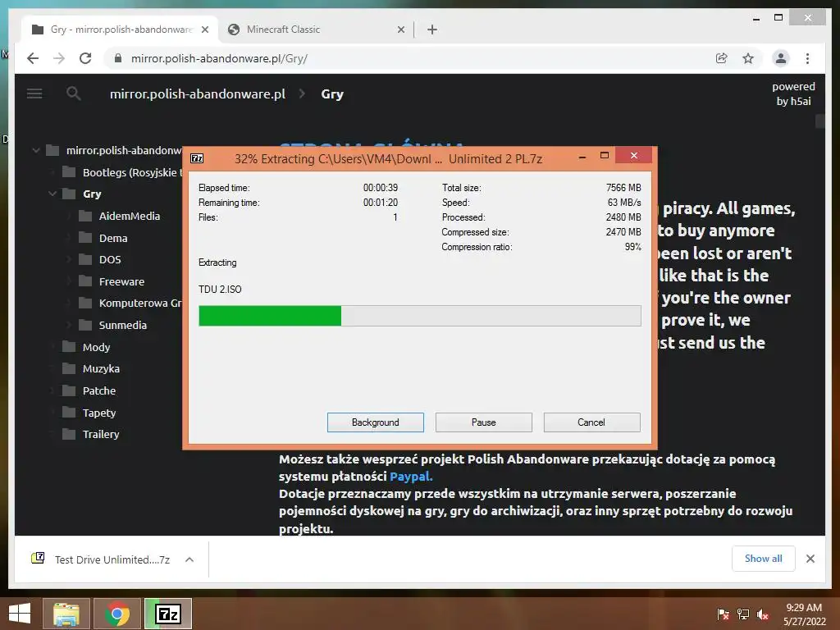Open Bootlegs (Rosyjskie) folder in tree
Viewport: 840px width, 630px height.
pos(132,172)
